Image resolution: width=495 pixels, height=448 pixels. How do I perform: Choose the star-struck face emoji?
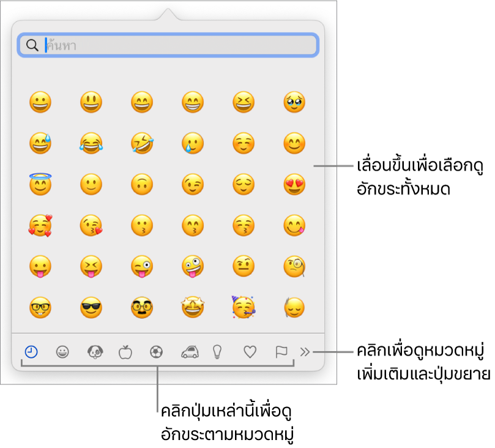193,307
